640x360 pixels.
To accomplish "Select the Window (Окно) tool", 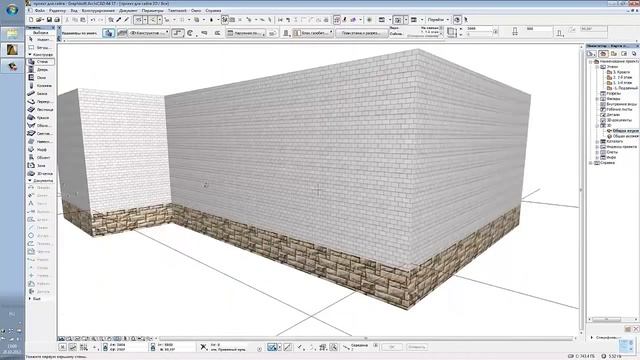I will tap(40, 78).
